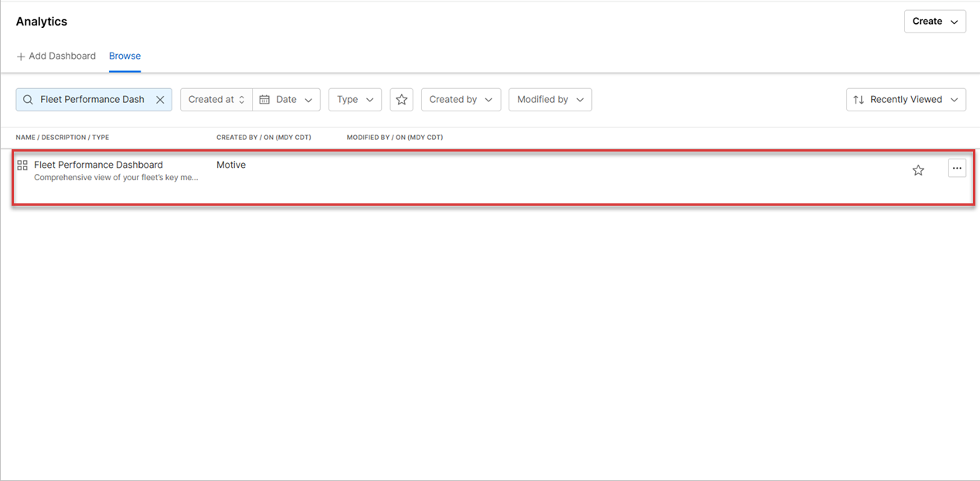The image size is (980, 481).
Task: Open the Recently Viewed sorting selector
Action: coord(906,99)
